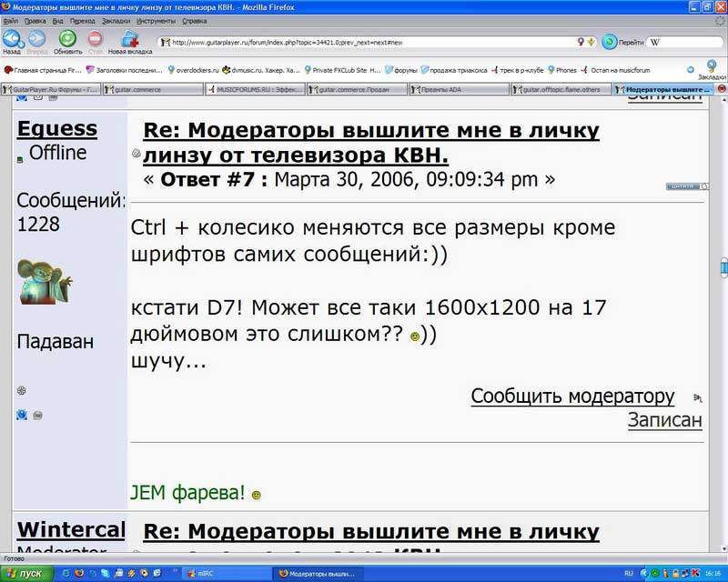Open the Wintercal user profile link
Viewport: 728px width, 582px height.
coord(71,530)
